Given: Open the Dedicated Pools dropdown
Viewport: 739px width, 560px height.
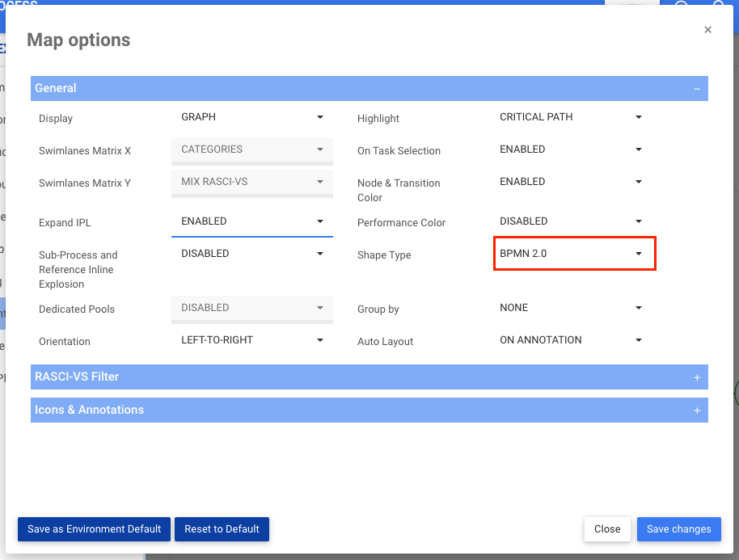Looking at the screenshot, I should tap(252, 308).
